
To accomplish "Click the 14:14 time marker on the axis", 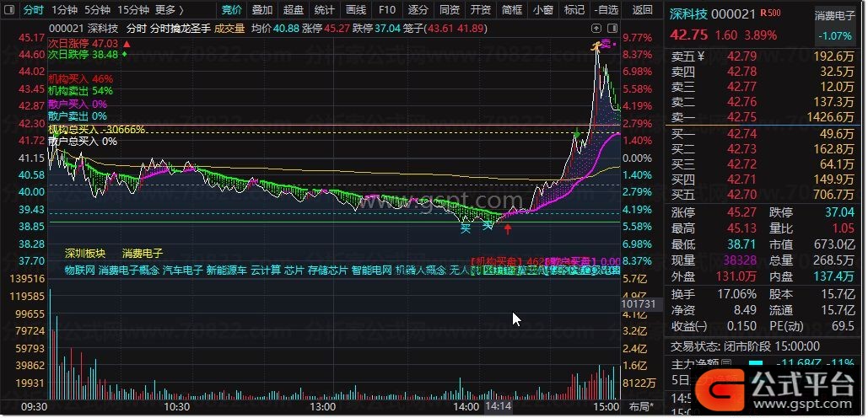I will point(499,407).
